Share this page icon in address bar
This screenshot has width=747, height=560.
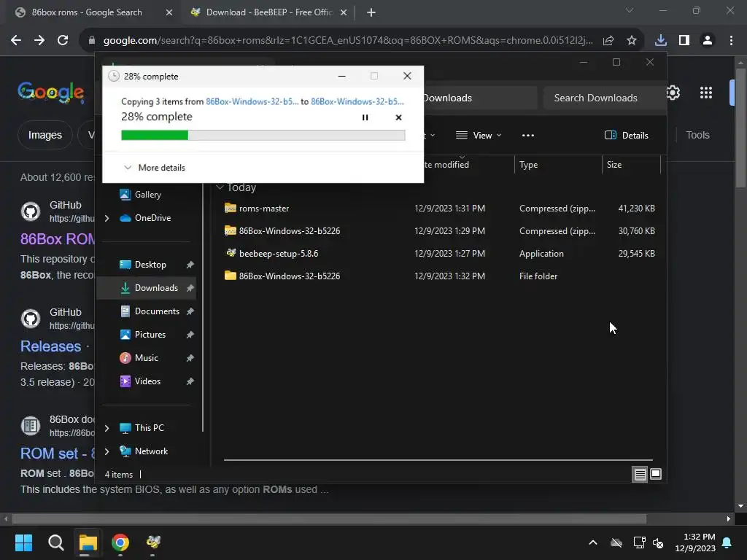tap(608, 41)
